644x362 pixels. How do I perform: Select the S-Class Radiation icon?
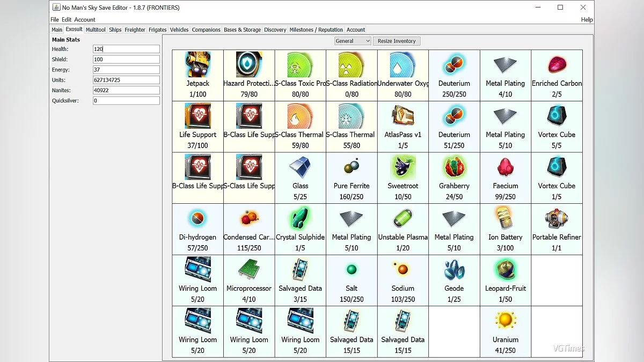coord(352,65)
